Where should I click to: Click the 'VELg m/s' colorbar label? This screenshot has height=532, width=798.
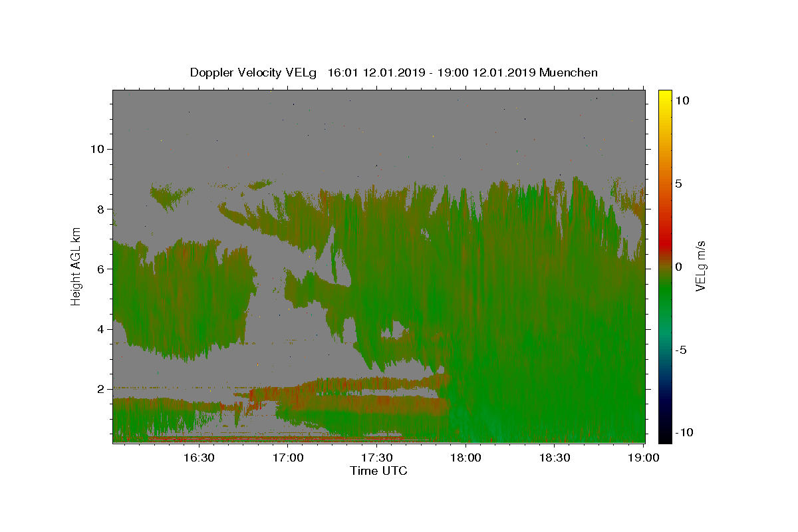click(x=700, y=266)
